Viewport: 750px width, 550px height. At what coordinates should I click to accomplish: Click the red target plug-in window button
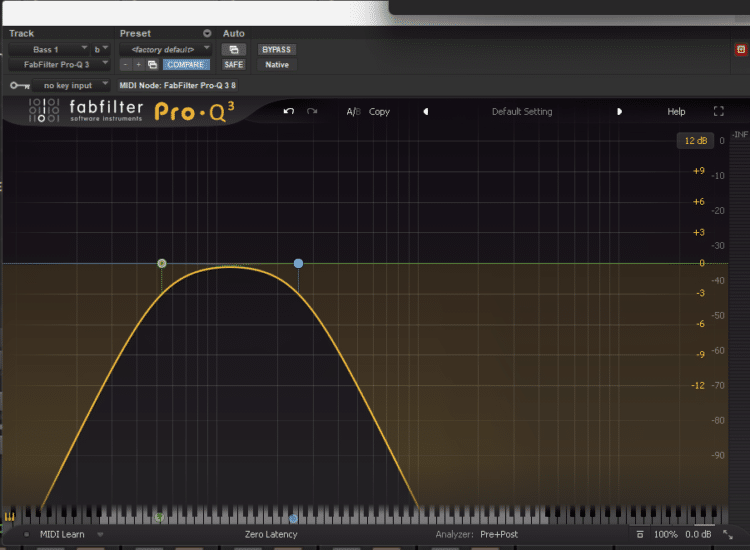[x=741, y=49]
